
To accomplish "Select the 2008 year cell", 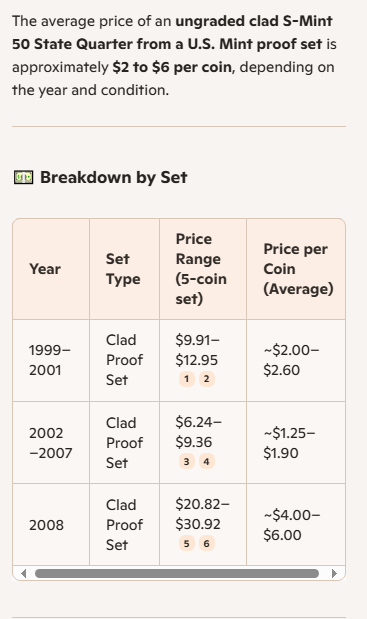I will click(51, 525).
